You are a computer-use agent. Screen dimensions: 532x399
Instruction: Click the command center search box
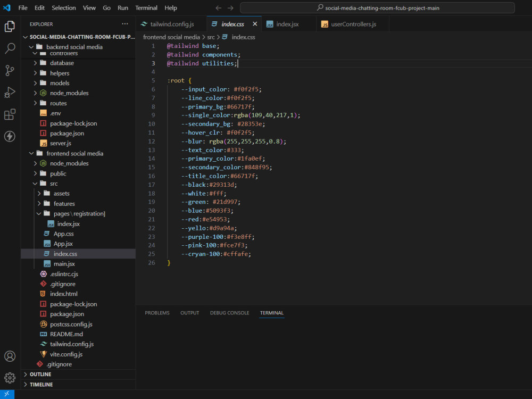click(x=377, y=8)
